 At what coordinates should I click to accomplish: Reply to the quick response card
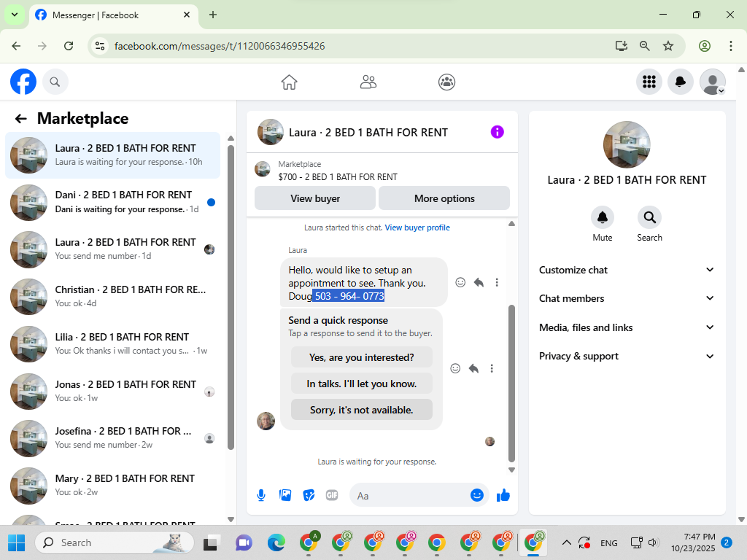coord(473,368)
